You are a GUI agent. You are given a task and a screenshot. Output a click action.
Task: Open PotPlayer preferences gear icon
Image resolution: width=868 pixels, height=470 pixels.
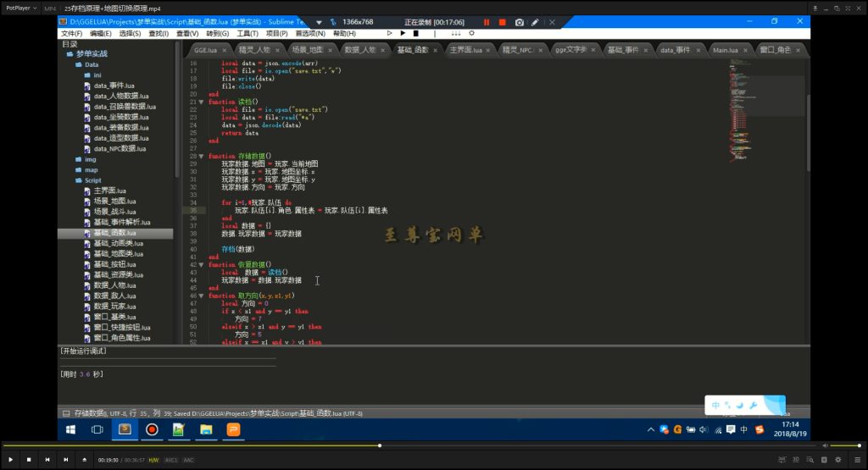pos(838,460)
